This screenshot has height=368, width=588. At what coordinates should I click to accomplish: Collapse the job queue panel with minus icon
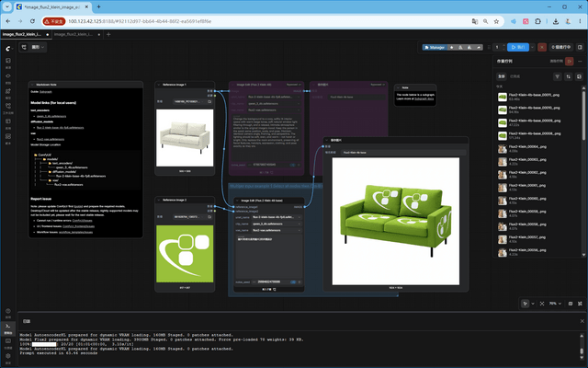(580, 61)
